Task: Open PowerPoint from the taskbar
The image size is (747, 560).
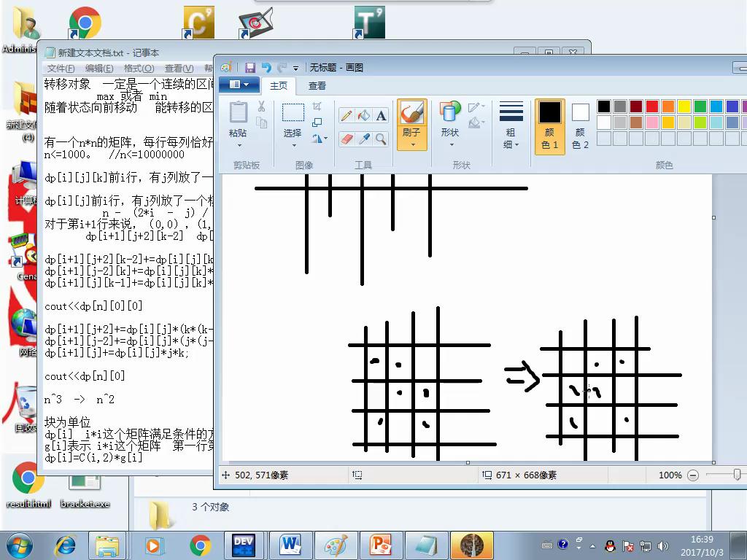Action: pyautogui.click(x=381, y=545)
